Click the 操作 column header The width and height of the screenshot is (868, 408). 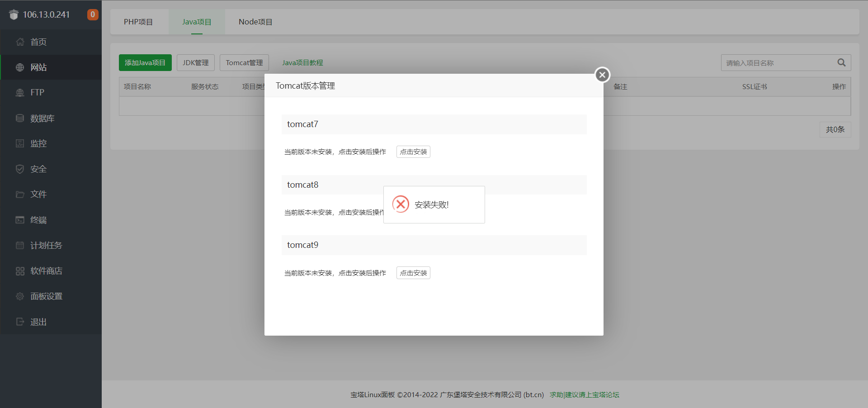pyautogui.click(x=839, y=86)
